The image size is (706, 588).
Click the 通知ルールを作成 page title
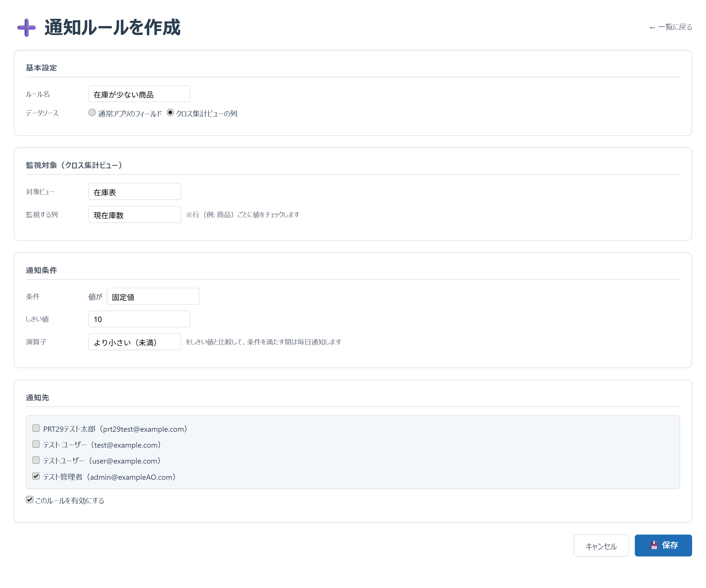coord(113,27)
